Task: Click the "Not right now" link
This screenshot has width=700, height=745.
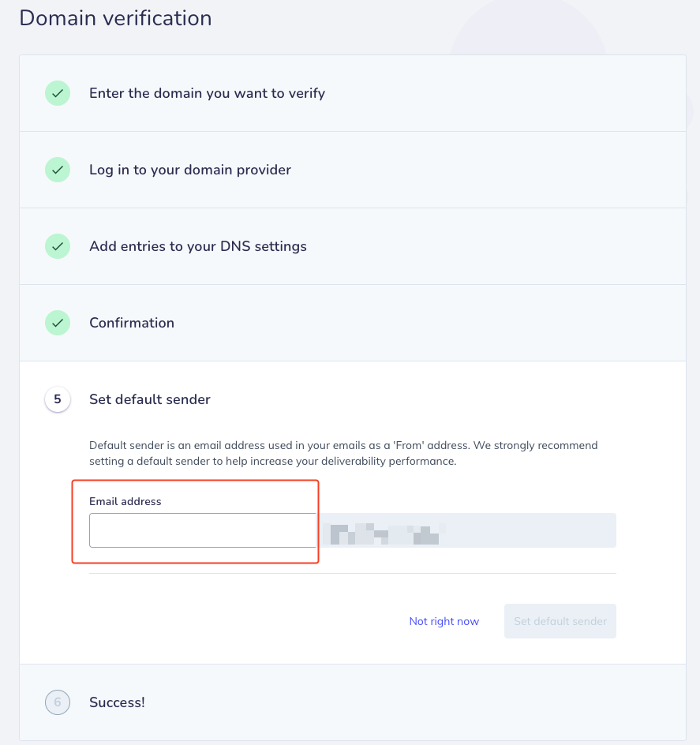Action: pos(444,621)
